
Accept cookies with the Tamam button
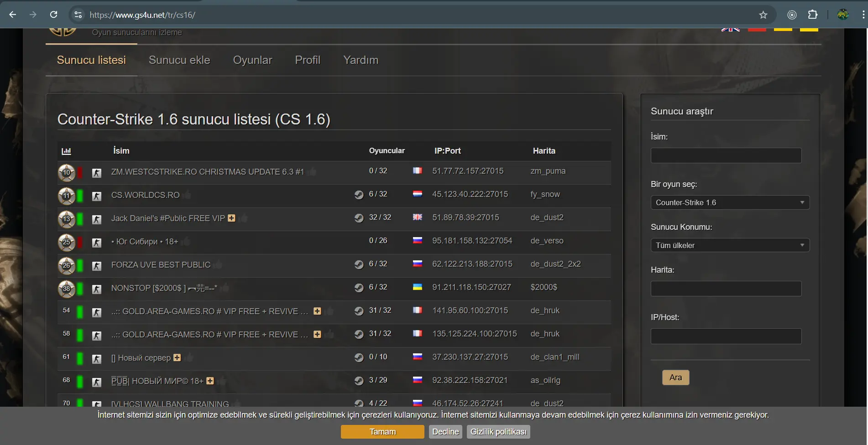click(x=382, y=432)
